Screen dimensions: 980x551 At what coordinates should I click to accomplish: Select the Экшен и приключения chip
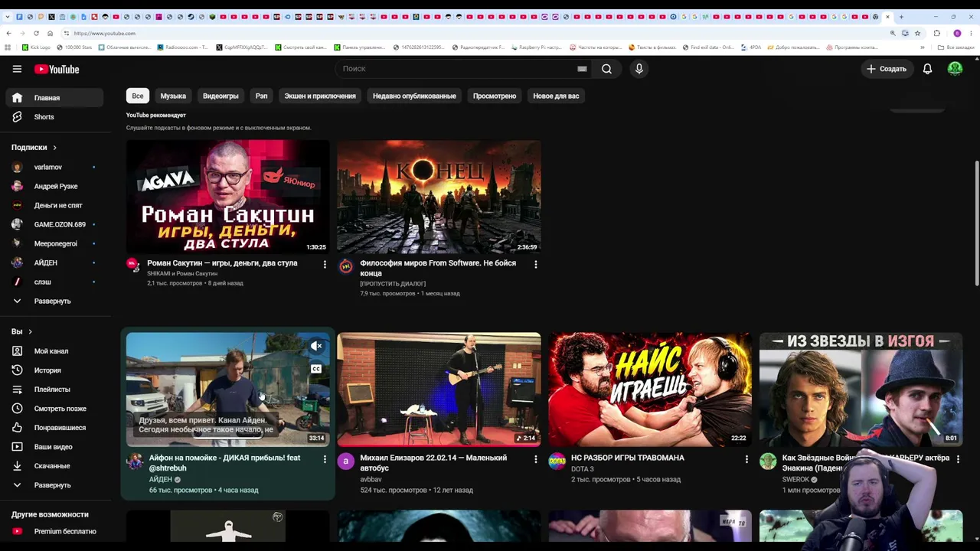coord(320,96)
